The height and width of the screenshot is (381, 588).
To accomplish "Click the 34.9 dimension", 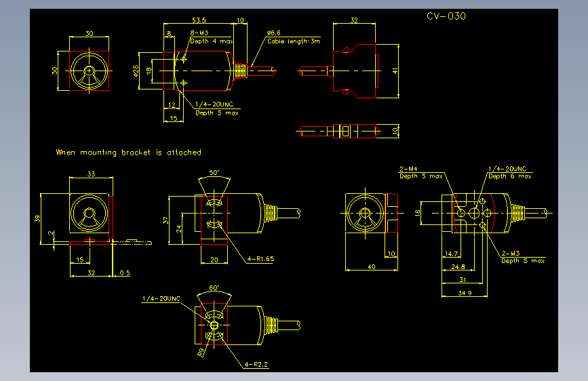I will [465, 293].
